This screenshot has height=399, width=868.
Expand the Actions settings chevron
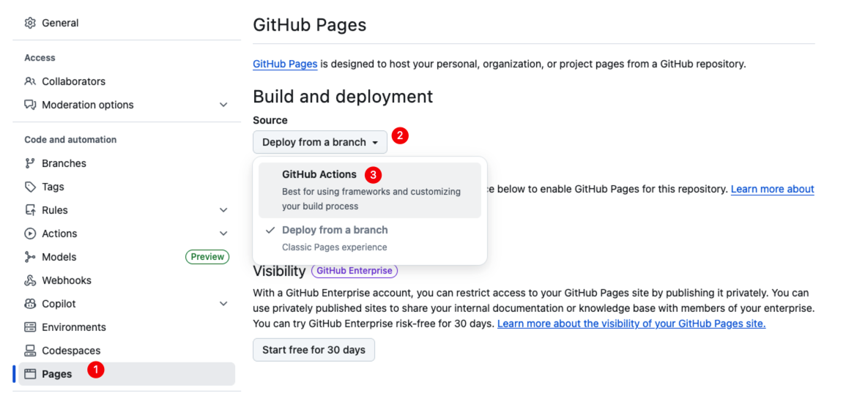223,234
